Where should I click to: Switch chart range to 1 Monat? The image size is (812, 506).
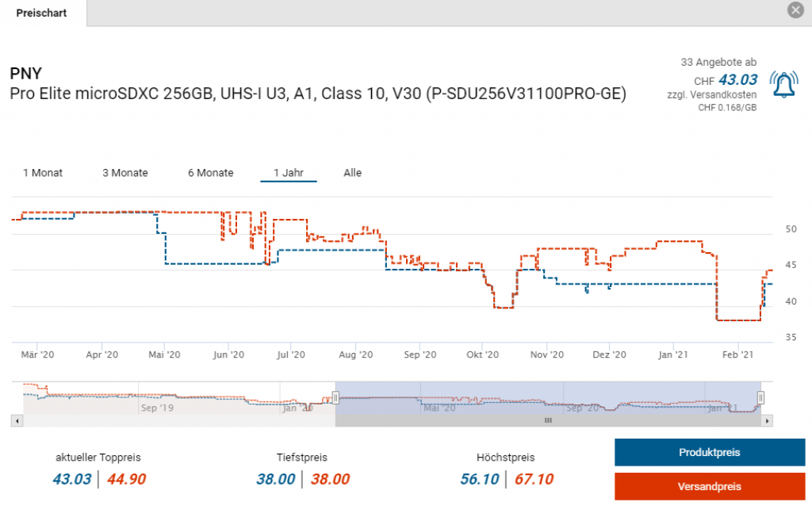(x=43, y=173)
